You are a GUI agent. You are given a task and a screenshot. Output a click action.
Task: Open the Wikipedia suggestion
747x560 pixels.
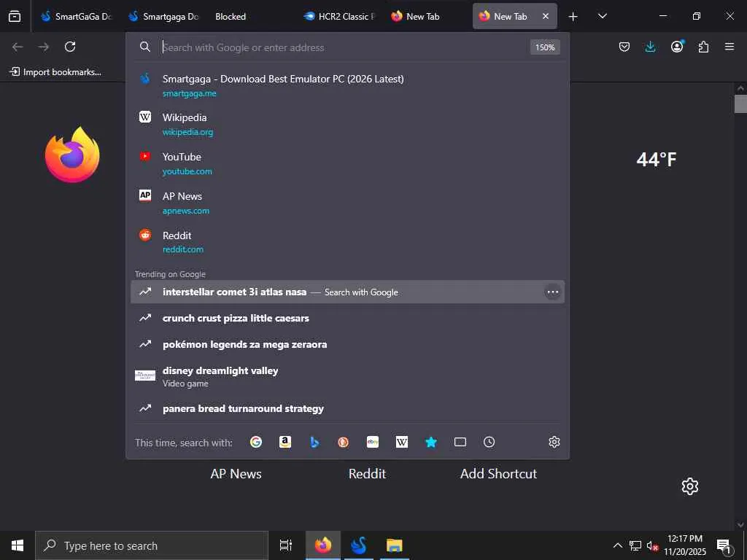point(347,124)
